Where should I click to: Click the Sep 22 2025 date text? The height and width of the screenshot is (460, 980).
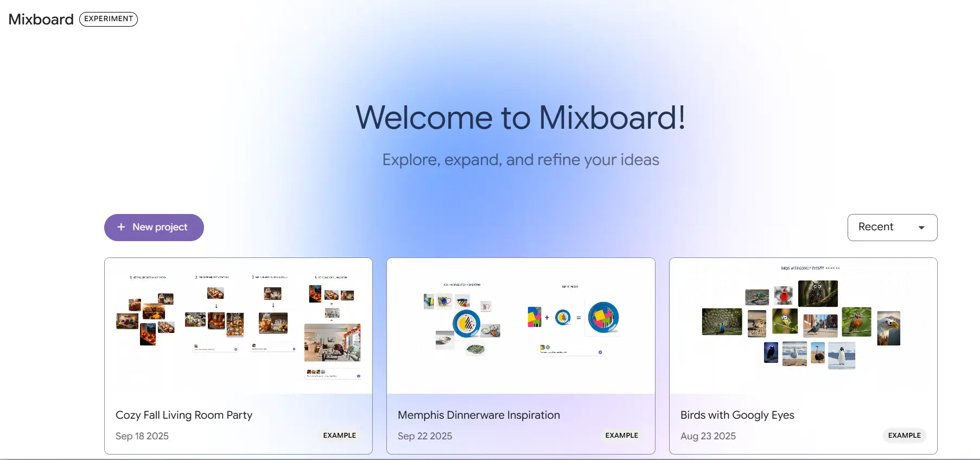(425, 436)
